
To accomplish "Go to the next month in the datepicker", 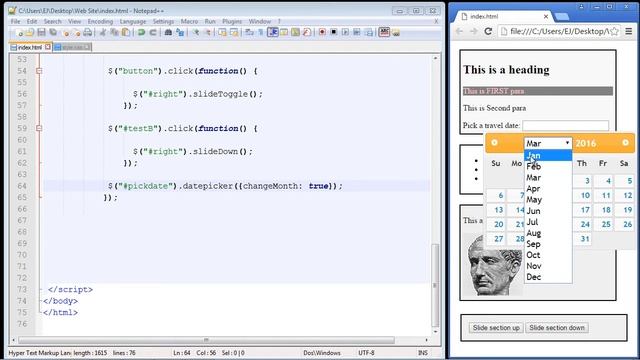I will click(625, 142).
